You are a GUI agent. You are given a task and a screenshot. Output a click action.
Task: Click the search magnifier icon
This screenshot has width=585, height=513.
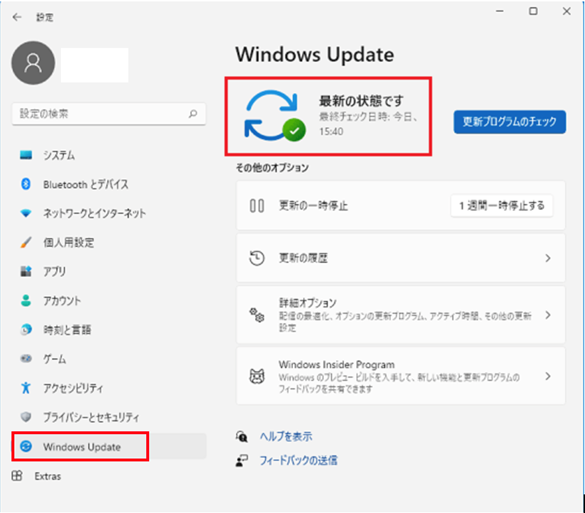(193, 113)
